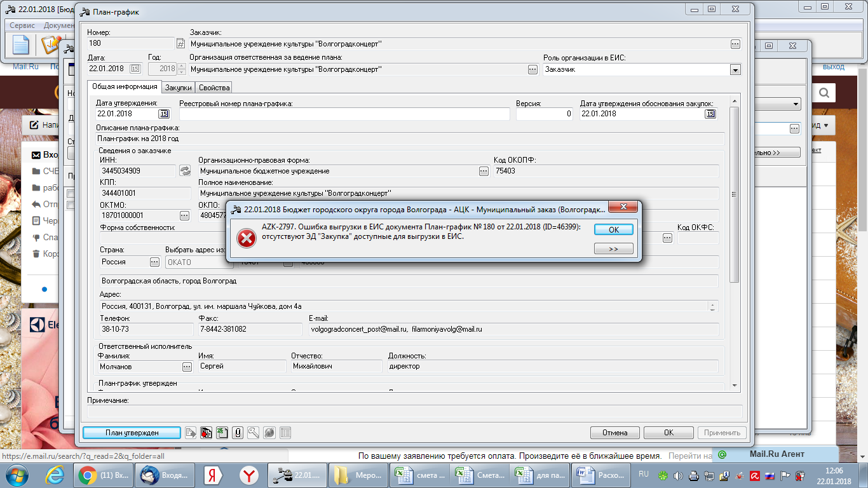Open the Организационно-правовая форма lookup button
Screen dimensions: 868x488
(484, 171)
